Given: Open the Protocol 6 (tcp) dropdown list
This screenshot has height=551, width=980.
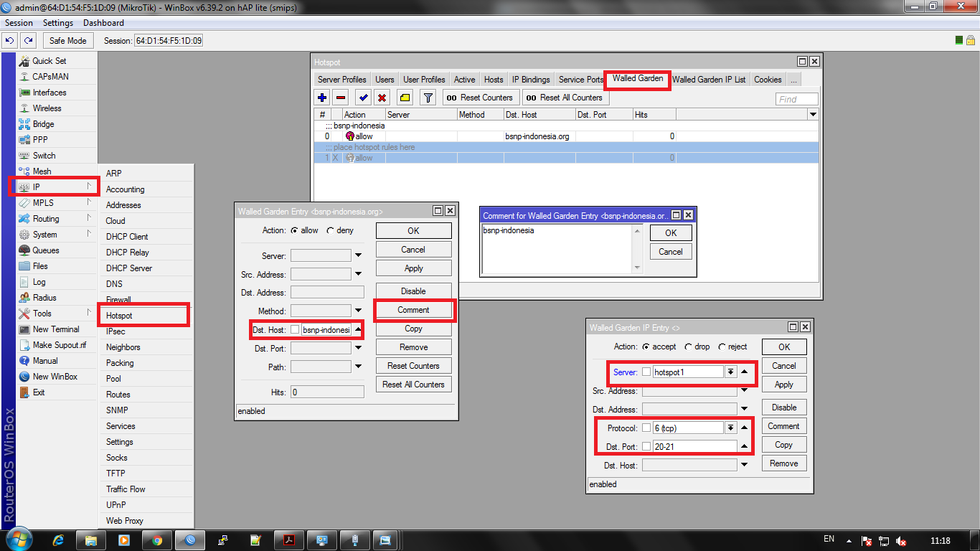Looking at the screenshot, I should coord(731,428).
